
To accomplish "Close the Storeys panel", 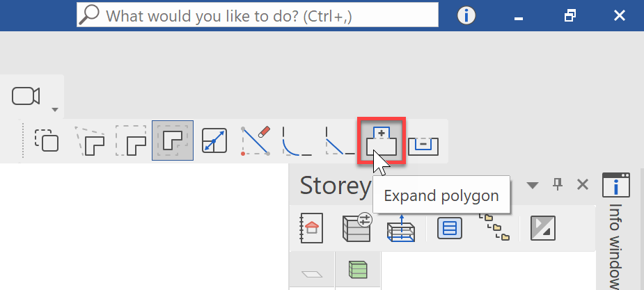I will tap(583, 185).
